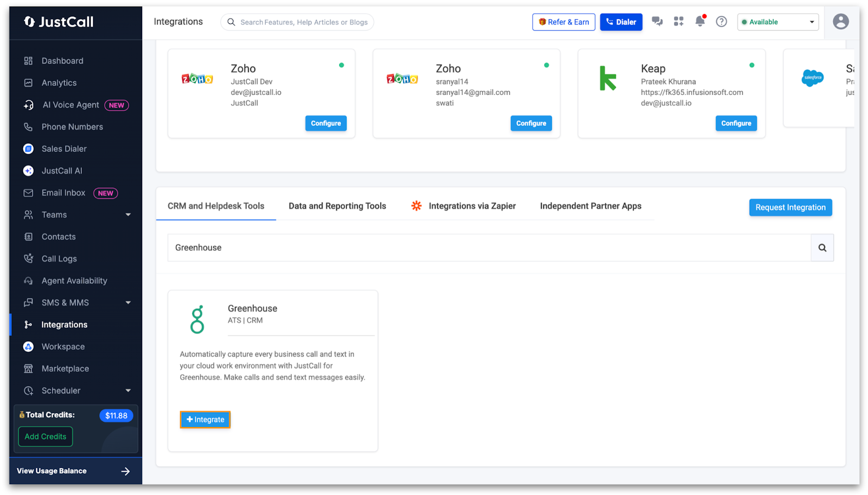
Task: Click the Greenhouse card title
Action: (252, 308)
